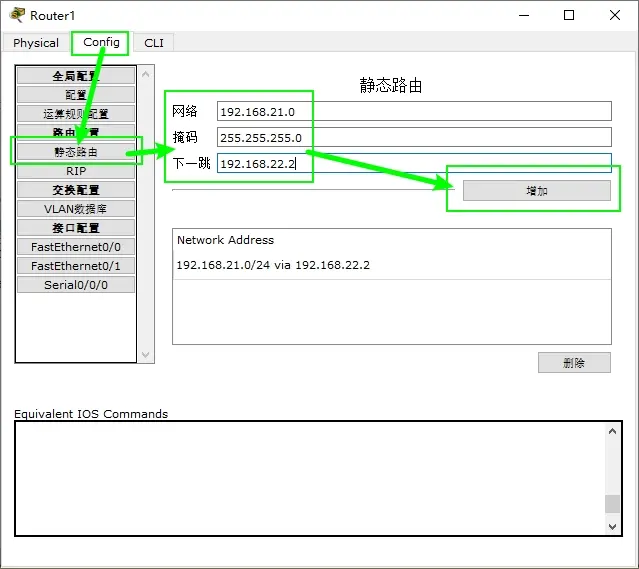Open the 配置 settings item
The height and width of the screenshot is (569, 639).
point(76,95)
